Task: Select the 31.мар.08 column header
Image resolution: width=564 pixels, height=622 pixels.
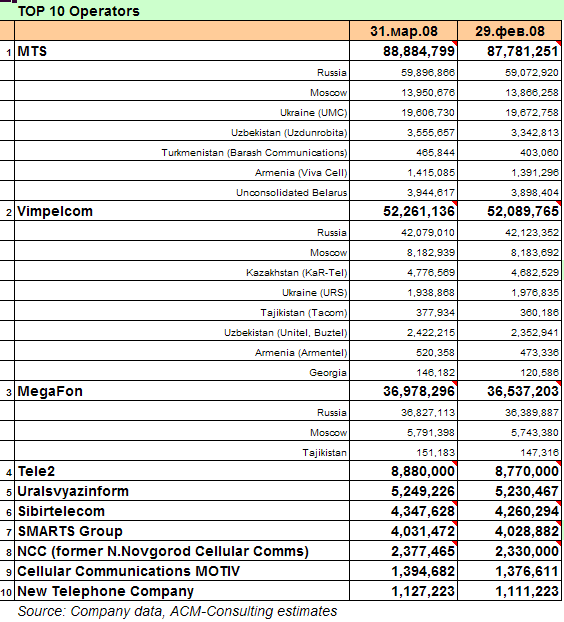Action: [403, 31]
